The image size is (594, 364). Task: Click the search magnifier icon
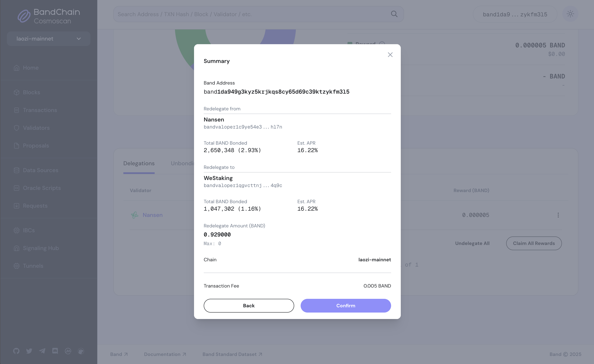pyautogui.click(x=394, y=14)
